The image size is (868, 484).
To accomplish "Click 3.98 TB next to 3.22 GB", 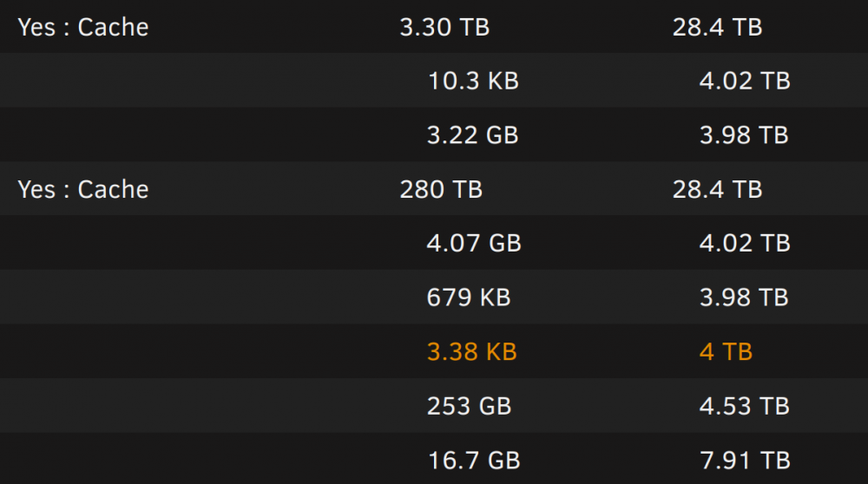I will pyautogui.click(x=744, y=135).
